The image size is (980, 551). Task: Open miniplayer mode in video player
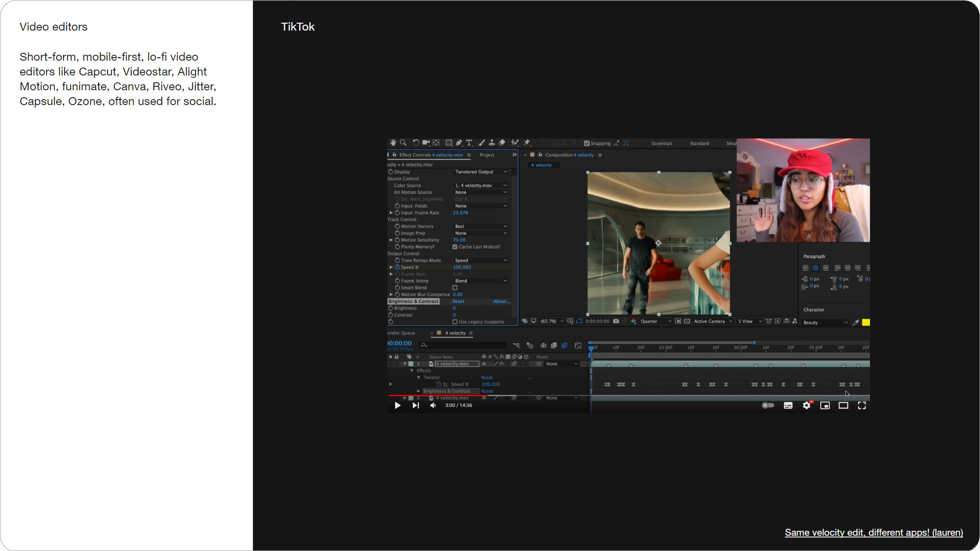[x=825, y=405]
